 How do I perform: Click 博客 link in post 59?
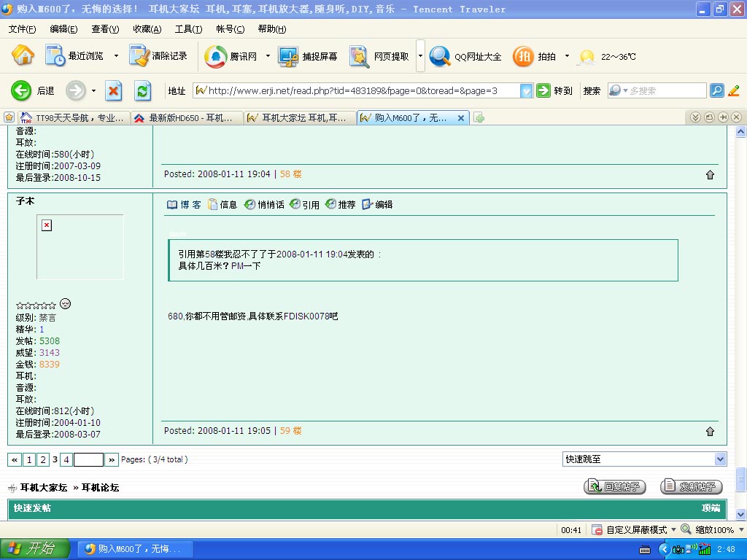point(184,205)
